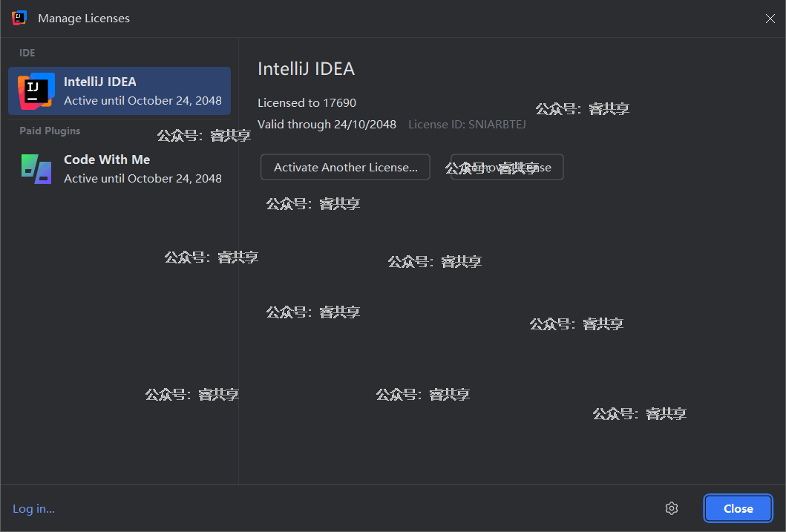Click the IDE section header
Screen dimensions: 786x532
click(x=27, y=53)
